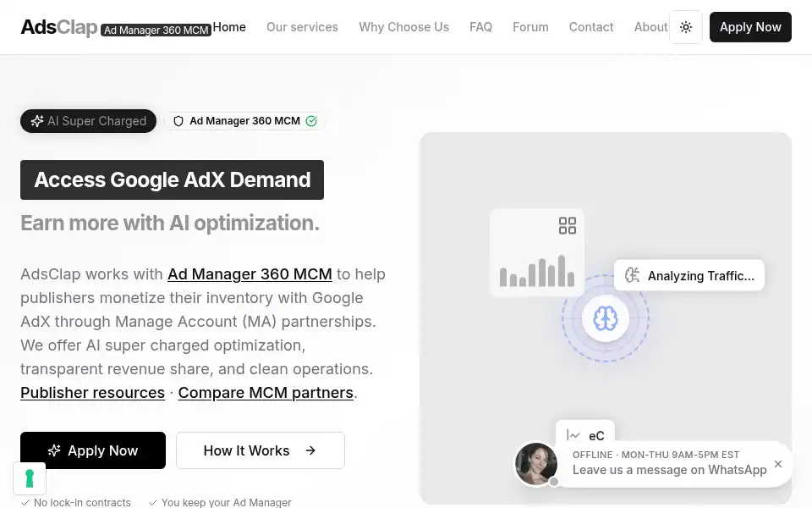Click the header Apply Now button

(x=750, y=27)
